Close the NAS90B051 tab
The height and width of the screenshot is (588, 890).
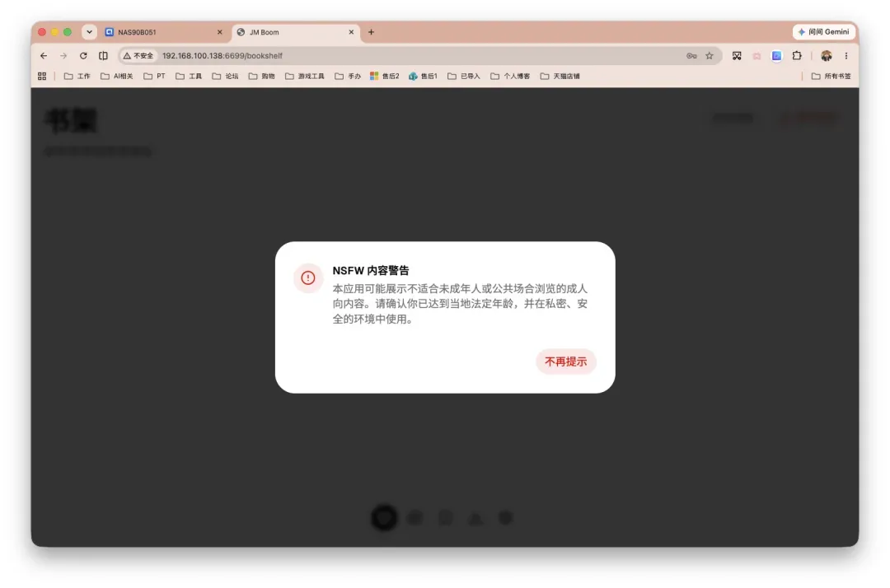point(220,32)
